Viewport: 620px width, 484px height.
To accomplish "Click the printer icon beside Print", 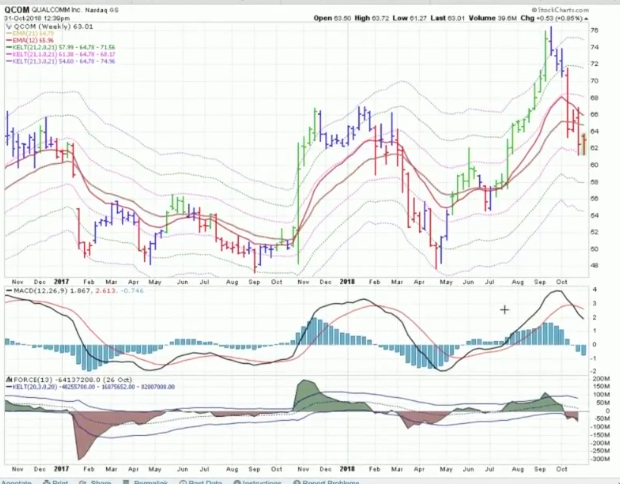I will (x=46, y=482).
